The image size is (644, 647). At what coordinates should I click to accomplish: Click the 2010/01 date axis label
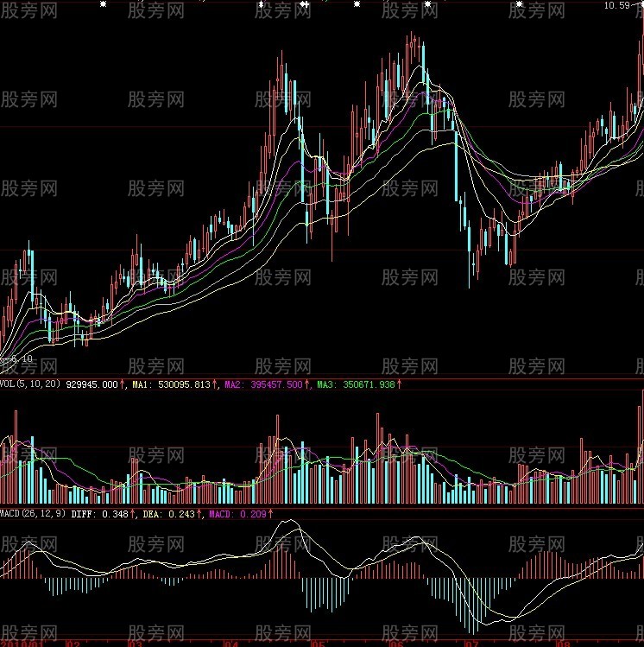pos(22,644)
